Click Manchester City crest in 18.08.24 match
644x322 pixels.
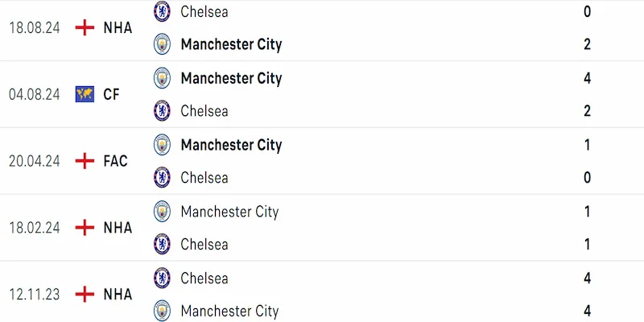click(x=163, y=44)
